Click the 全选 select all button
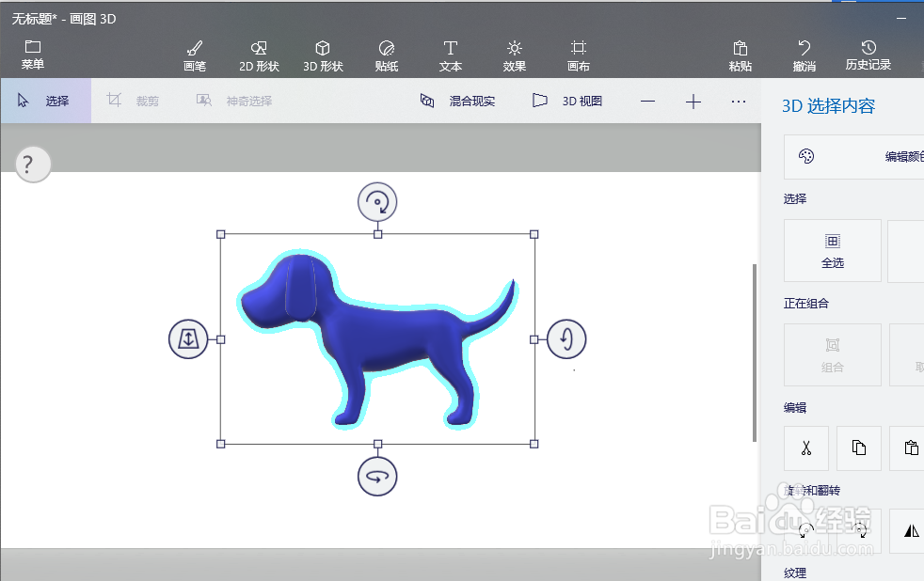 [832, 251]
